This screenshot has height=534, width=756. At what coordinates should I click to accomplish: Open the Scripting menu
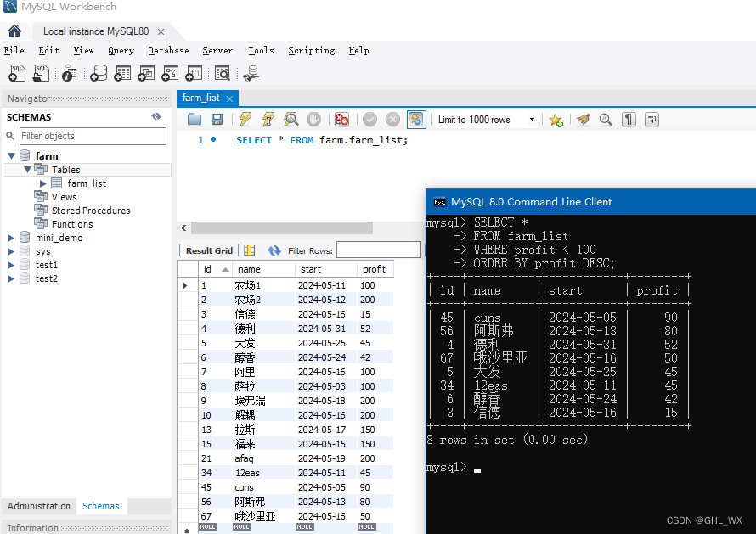pyautogui.click(x=312, y=50)
